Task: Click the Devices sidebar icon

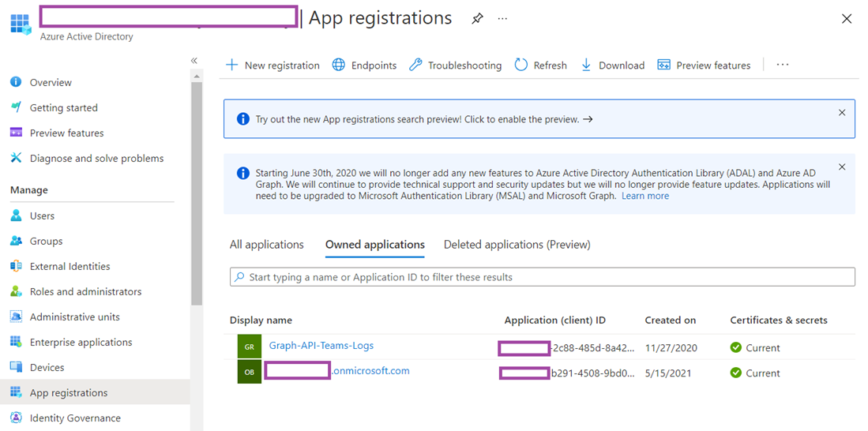Action: click(x=16, y=367)
